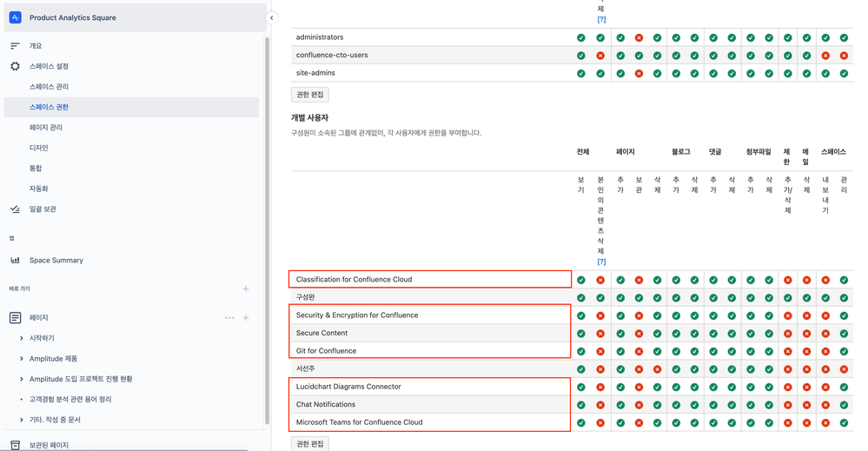Select the administrators group name
Screen dimensions: 868x451
click(x=320, y=37)
